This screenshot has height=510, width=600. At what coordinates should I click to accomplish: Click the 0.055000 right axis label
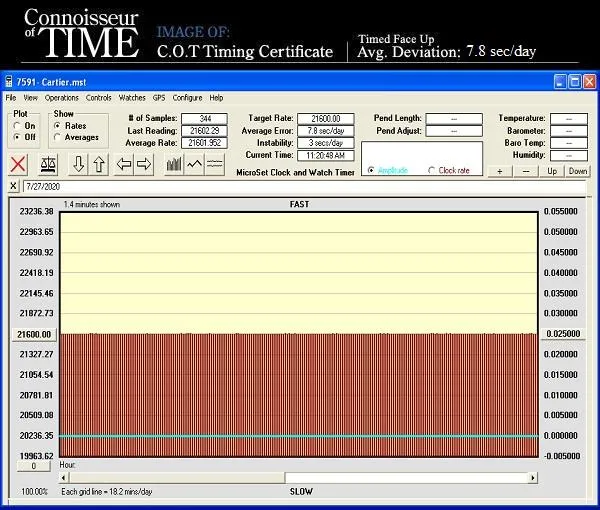561,212
